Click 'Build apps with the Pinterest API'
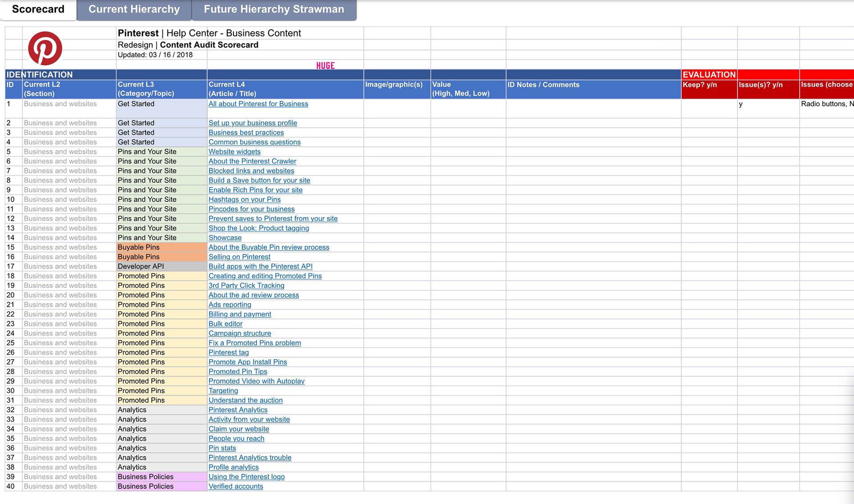This screenshot has height=504, width=854. pyautogui.click(x=260, y=266)
